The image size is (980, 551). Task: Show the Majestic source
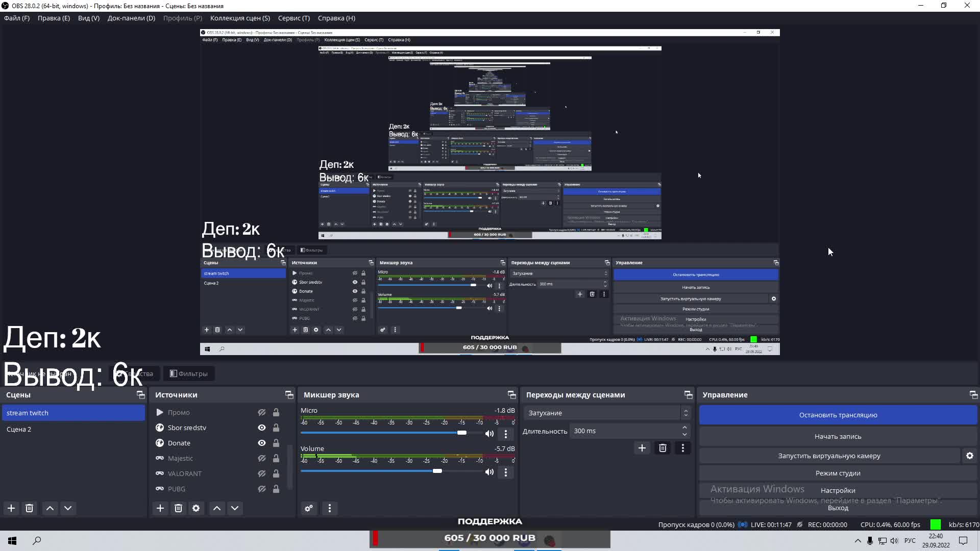coord(262,458)
